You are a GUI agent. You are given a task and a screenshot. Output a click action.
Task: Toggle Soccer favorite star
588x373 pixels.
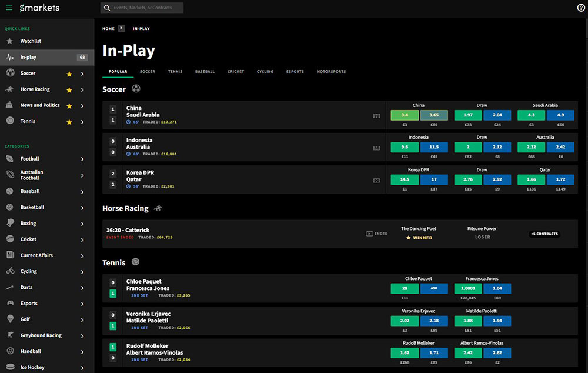coord(69,74)
